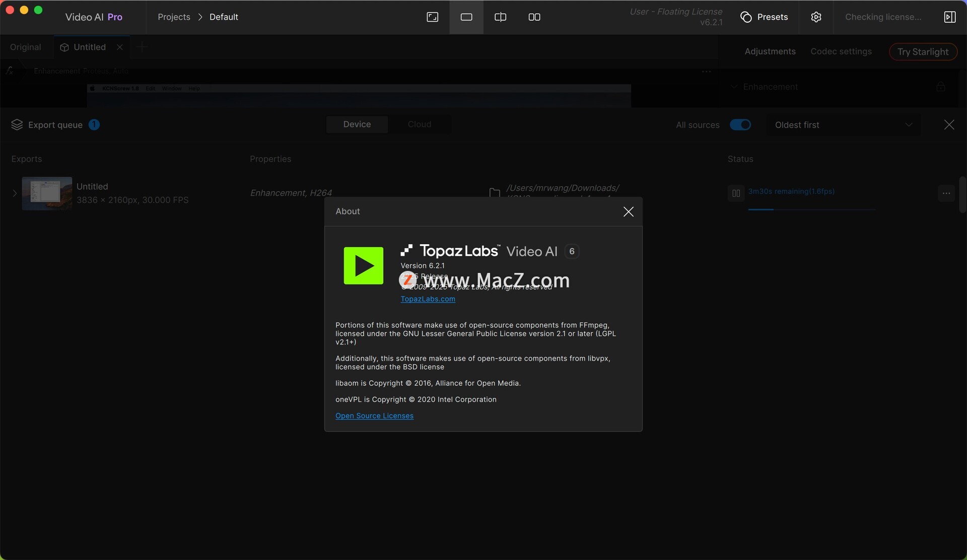Viewport: 967px width, 560px height.
Task: Click the Export queue layers icon
Action: (x=17, y=125)
